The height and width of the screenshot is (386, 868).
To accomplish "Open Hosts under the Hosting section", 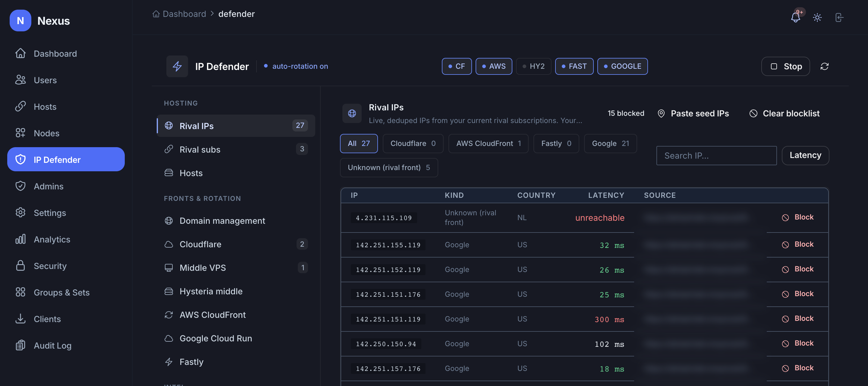I will [x=236, y=173].
